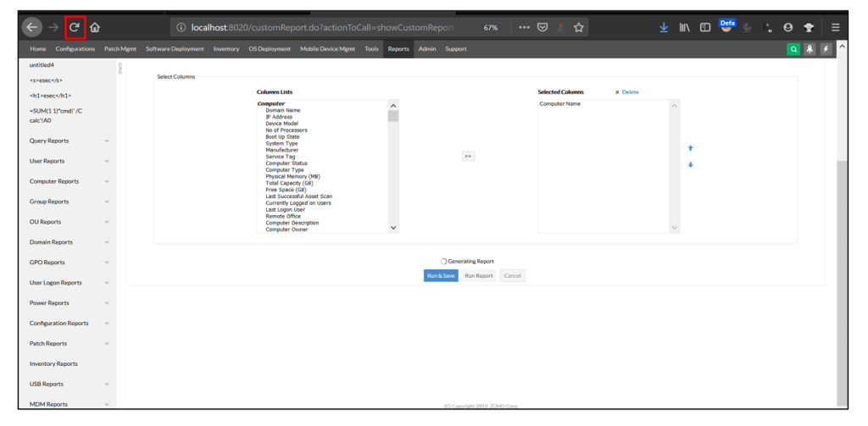Open the Tools tab
Screen dimensions: 868x426
[x=371, y=49]
